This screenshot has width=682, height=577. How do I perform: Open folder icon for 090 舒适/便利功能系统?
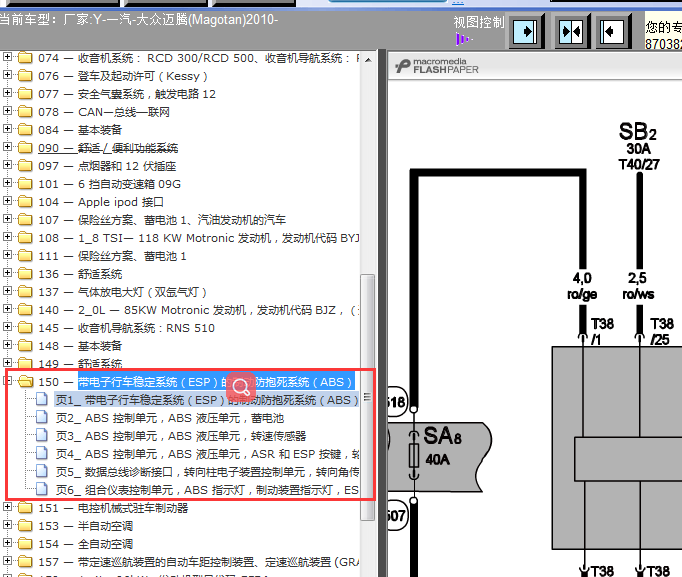tap(25, 147)
